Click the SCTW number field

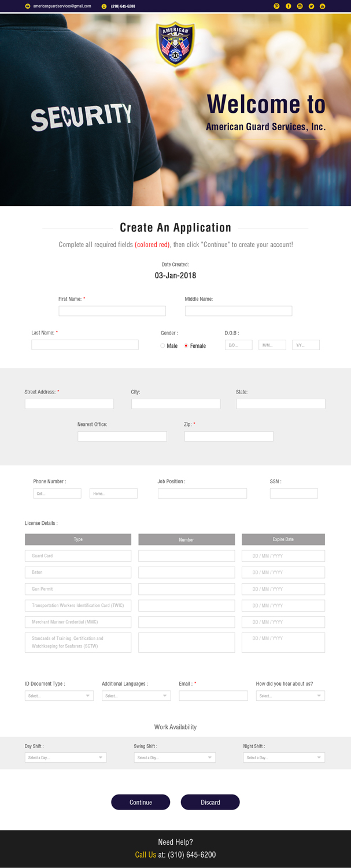click(187, 642)
